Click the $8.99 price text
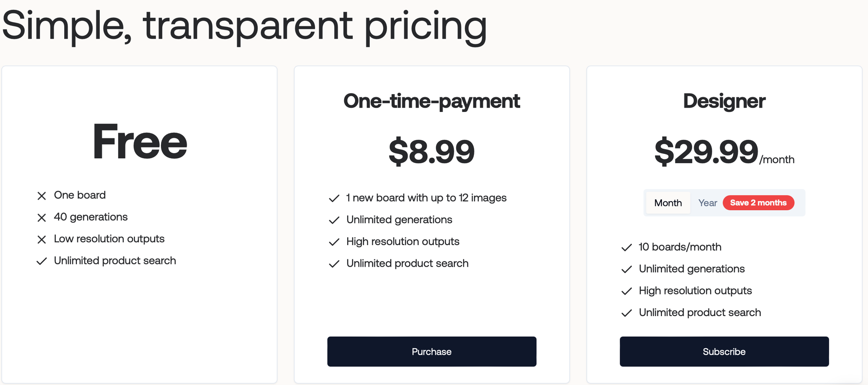868x385 pixels. [431, 152]
